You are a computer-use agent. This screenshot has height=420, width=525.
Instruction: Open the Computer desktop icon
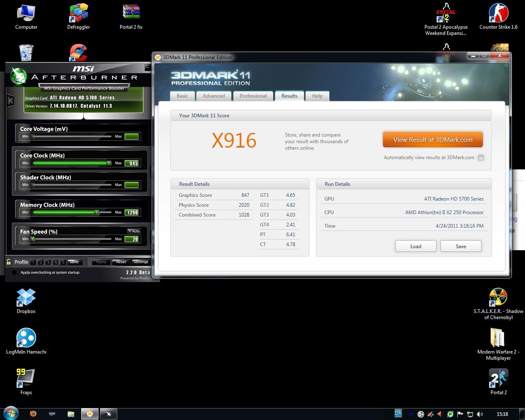(x=26, y=17)
